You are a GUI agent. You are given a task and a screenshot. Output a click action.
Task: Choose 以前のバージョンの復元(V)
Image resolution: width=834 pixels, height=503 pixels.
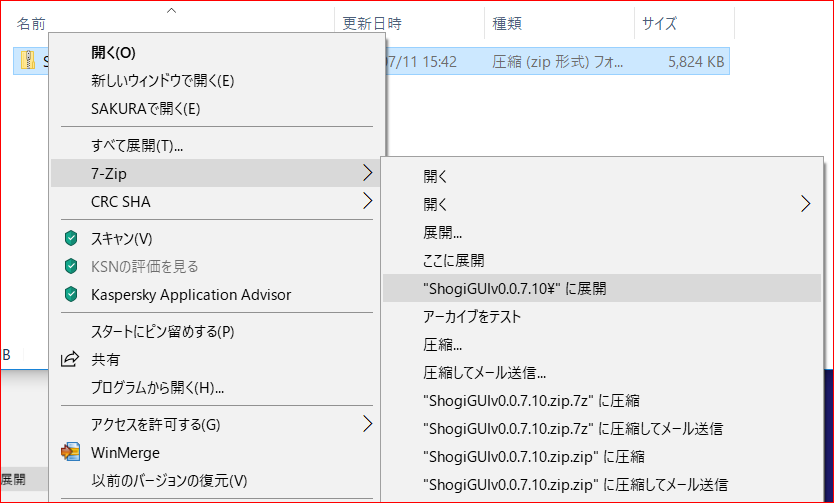click(217, 481)
